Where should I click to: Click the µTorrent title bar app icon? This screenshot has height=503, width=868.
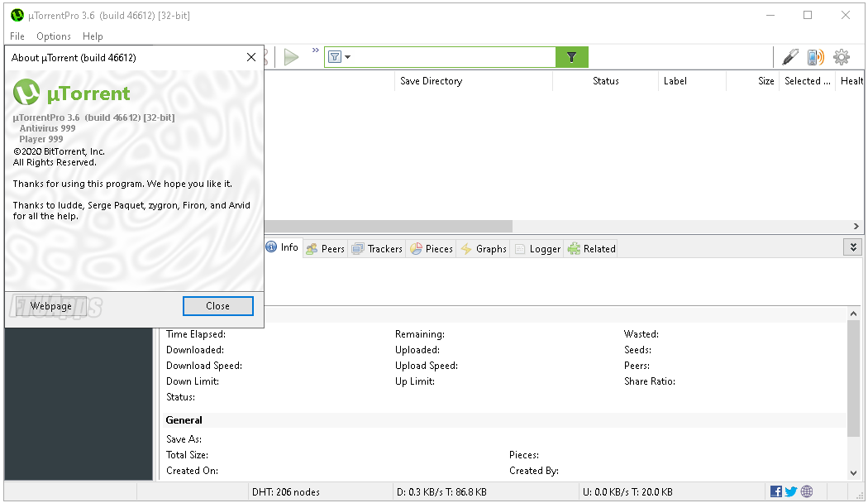click(x=17, y=16)
